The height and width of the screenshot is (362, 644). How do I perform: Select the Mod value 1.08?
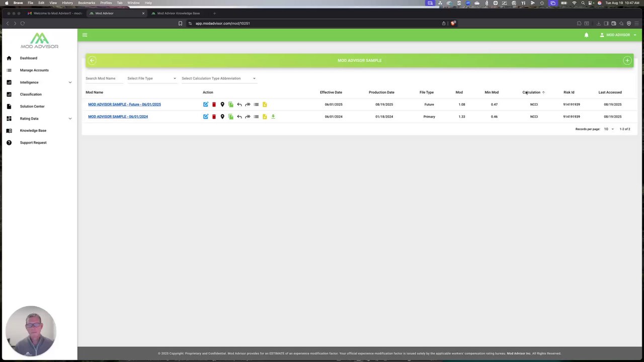pyautogui.click(x=462, y=105)
